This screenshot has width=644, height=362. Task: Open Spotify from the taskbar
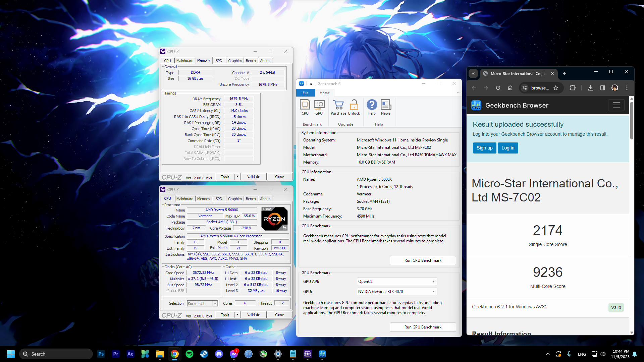pyautogui.click(x=190, y=354)
